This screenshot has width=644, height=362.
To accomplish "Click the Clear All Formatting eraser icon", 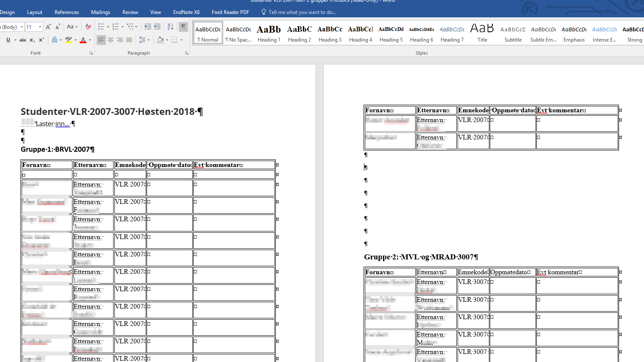I will point(88,27).
